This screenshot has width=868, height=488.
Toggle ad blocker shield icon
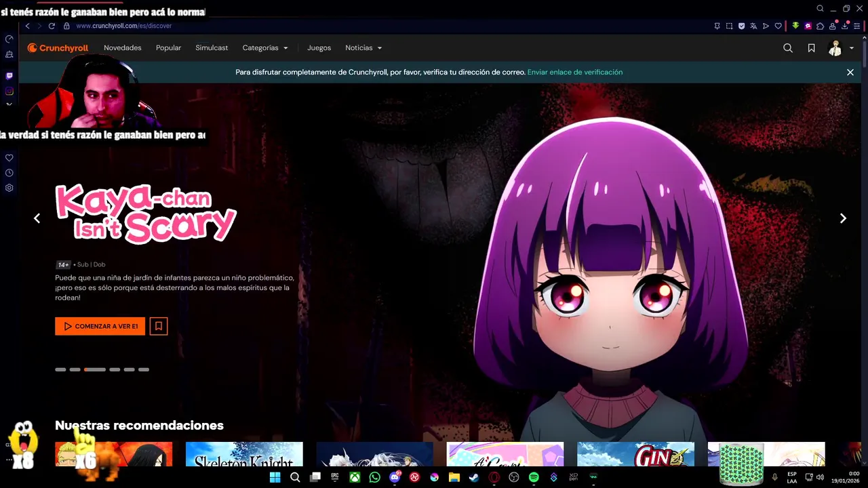[741, 26]
